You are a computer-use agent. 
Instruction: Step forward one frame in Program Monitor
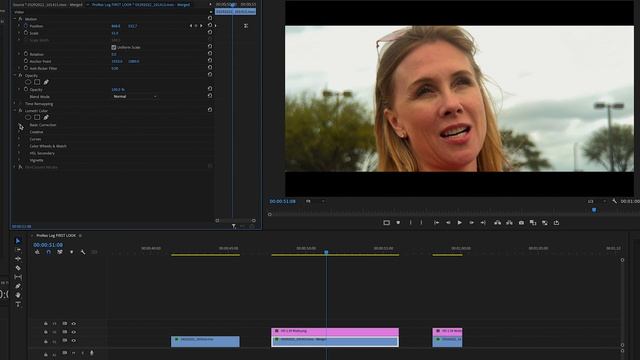(471, 223)
